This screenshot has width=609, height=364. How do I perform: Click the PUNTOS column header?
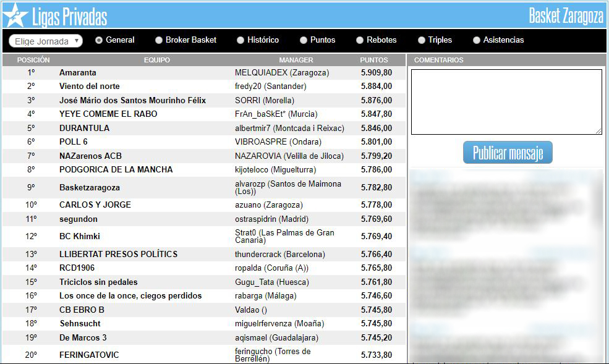(374, 60)
